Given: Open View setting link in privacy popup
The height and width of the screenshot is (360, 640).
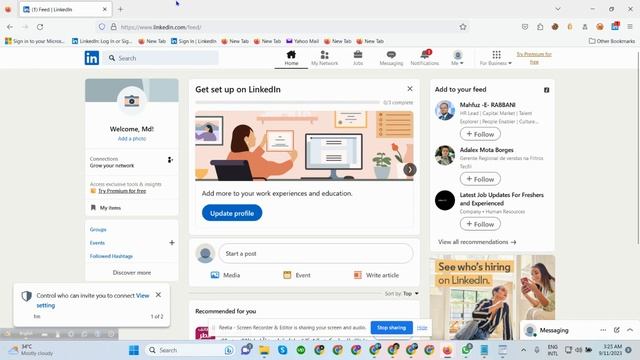Looking at the screenshot, I should [x=93, y=300].
